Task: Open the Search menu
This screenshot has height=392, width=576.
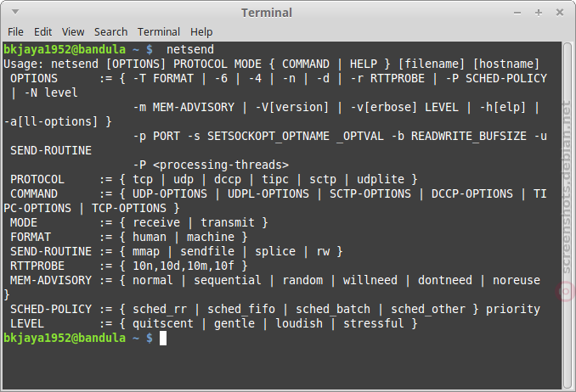Action: [x=110, y=32]
